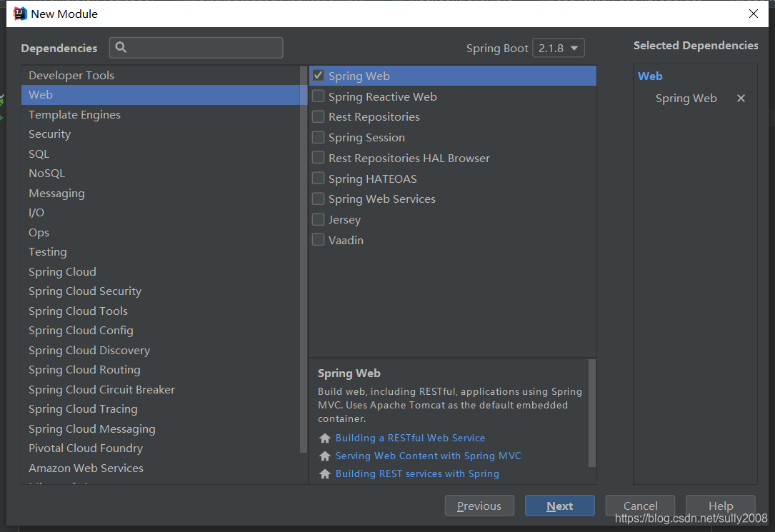Screen dimensions: 775x532
Task: Open Building a RESTful Web Service link
Action: (x=410, y=438)
